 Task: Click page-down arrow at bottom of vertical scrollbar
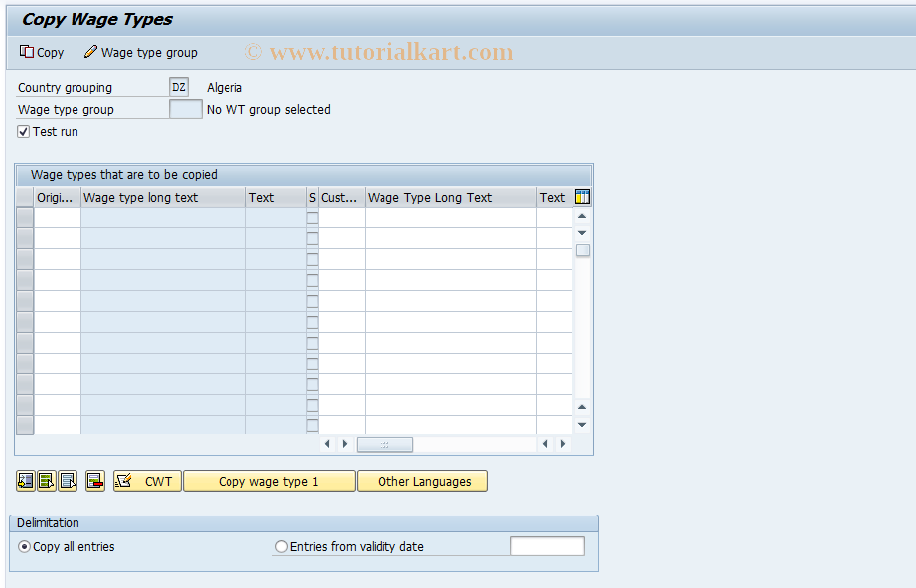(x=582, y=425)
